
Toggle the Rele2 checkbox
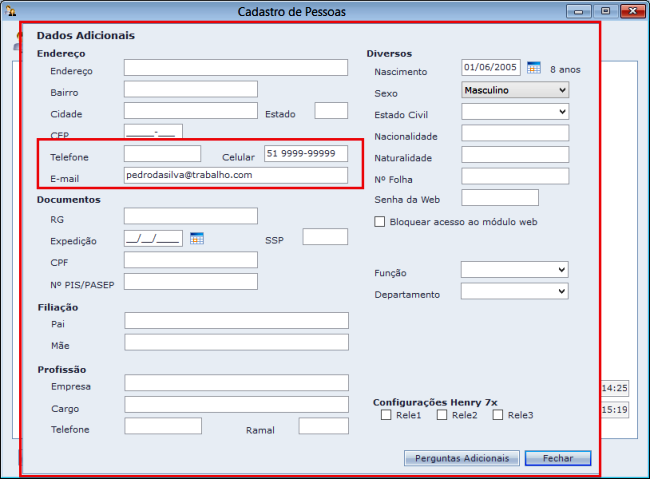point(442,415)
